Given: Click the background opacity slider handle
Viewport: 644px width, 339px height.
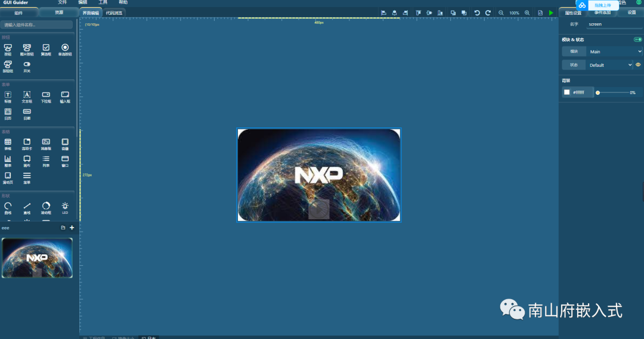Looking at the screenshot, I should [x=598, y=93].
